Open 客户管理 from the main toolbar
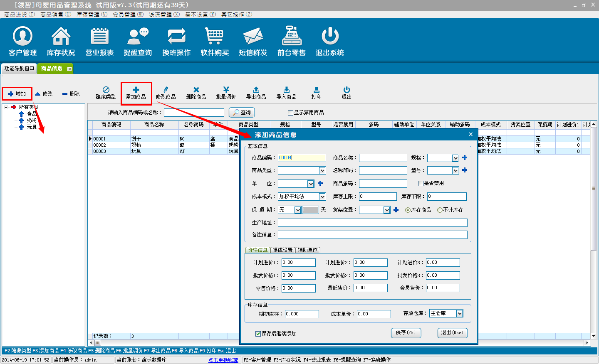Viewport: 599px width, 364px height. pos(22,41)
